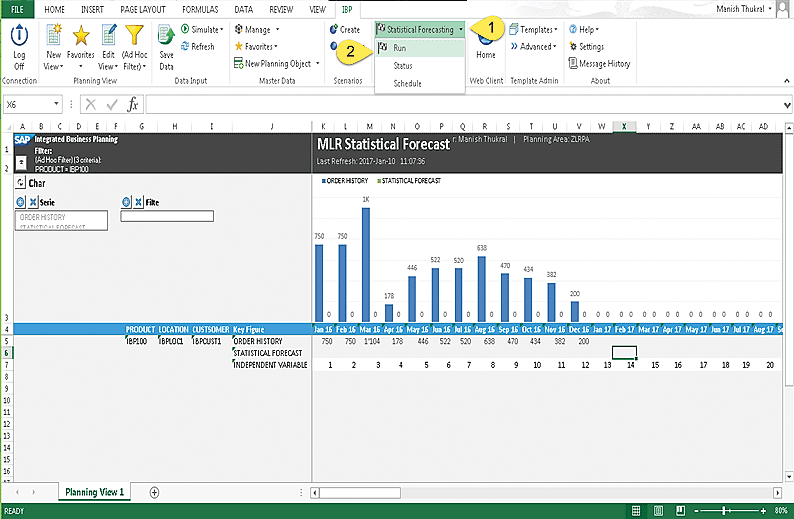Open Templates dropdown

coord(533,29)
